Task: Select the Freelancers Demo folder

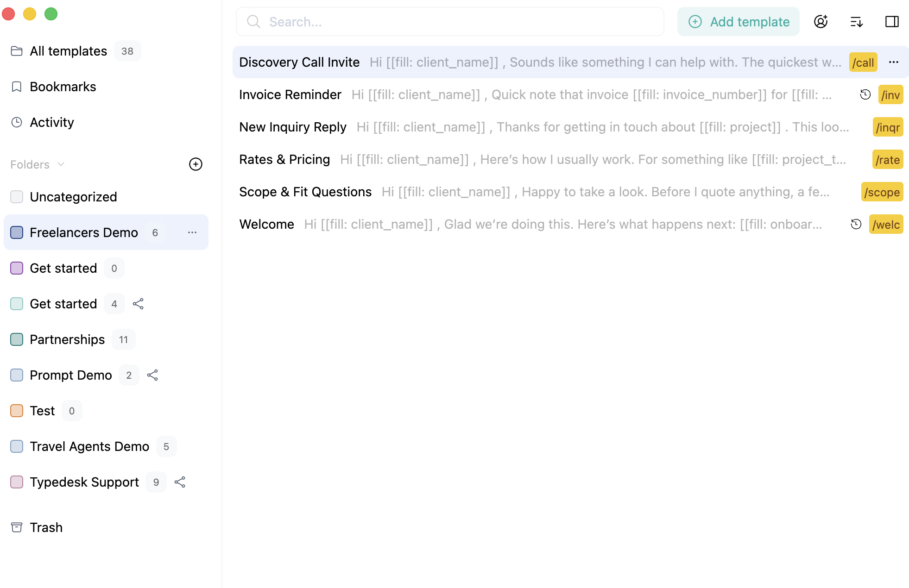Action: 106,232
